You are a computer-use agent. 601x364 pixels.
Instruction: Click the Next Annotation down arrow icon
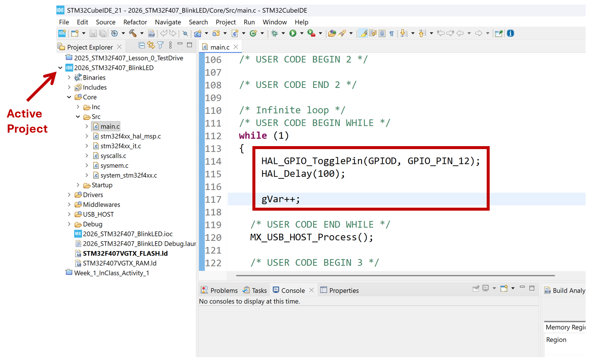click(x=404, y=33)
